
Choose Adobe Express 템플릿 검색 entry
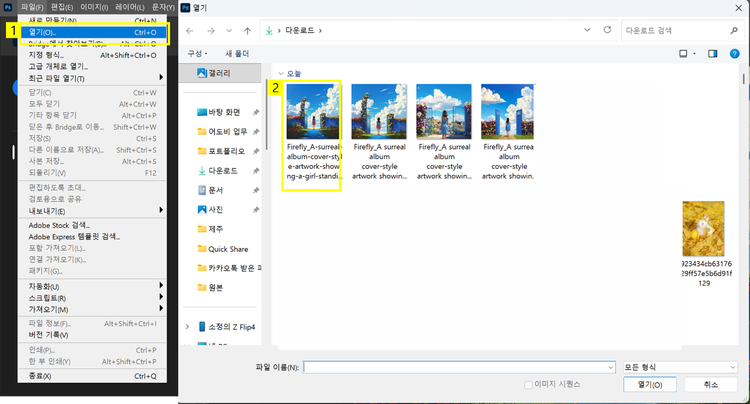92,237
